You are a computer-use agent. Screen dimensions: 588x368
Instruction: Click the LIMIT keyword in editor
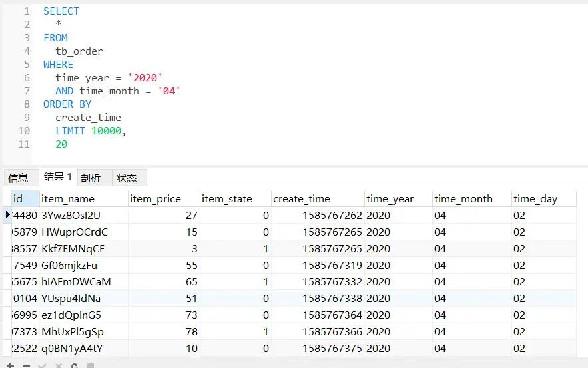(x=70, y=131)
